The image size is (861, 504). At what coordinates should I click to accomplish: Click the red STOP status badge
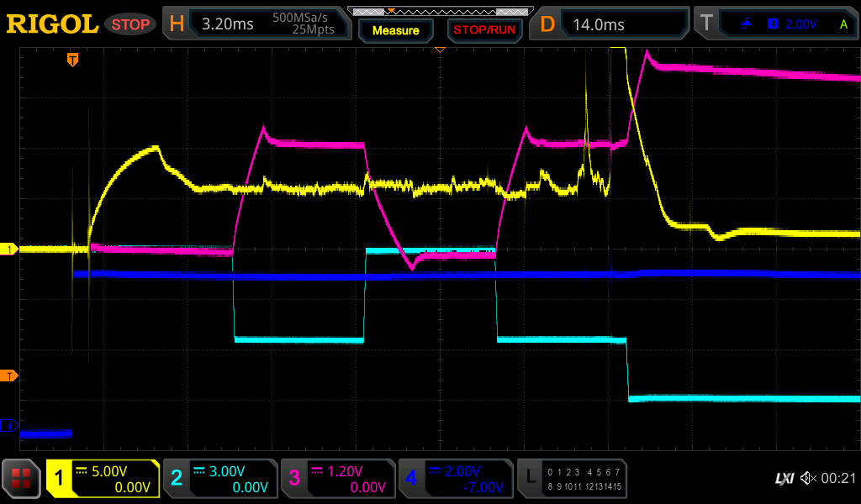131,24
